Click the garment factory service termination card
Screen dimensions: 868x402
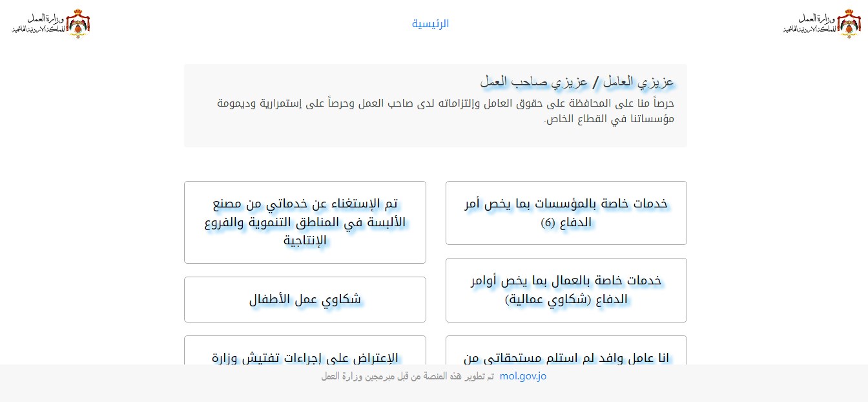pos(305,222)
